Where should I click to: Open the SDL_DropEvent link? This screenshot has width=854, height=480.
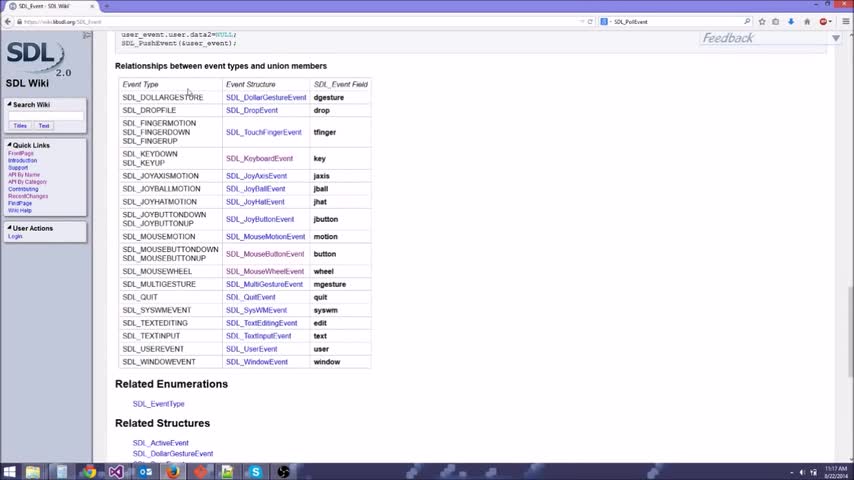[x=252, y=111]
